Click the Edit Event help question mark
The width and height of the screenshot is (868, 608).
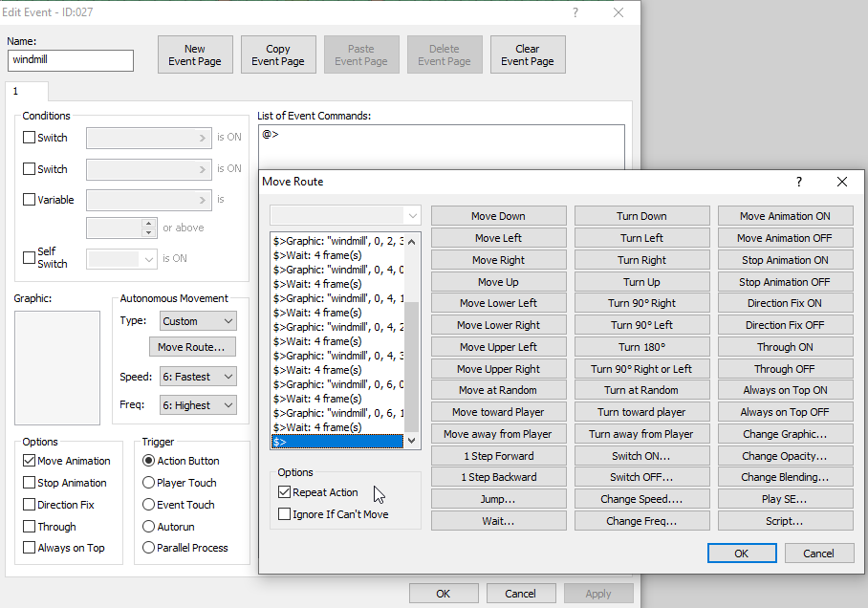(x=575, y=12)
